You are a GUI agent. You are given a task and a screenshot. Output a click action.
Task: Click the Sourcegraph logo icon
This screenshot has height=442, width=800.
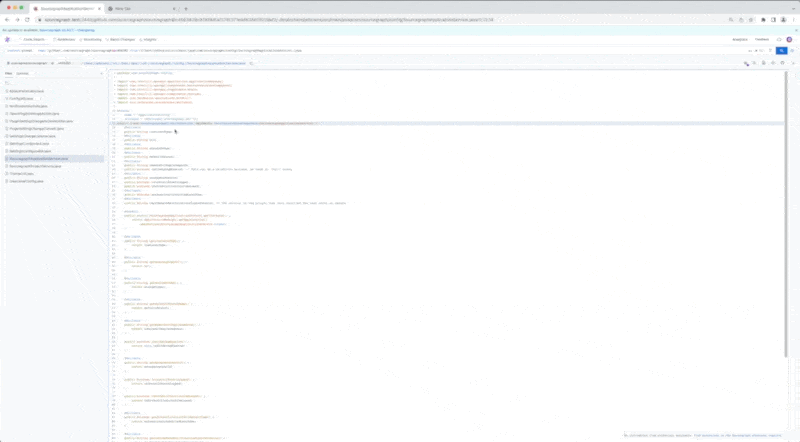7,39
